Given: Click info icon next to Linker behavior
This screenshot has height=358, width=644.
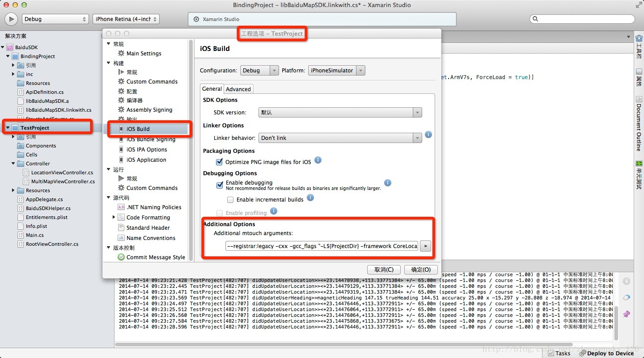Looking at the screenshot, I should (x=428, y=135).
